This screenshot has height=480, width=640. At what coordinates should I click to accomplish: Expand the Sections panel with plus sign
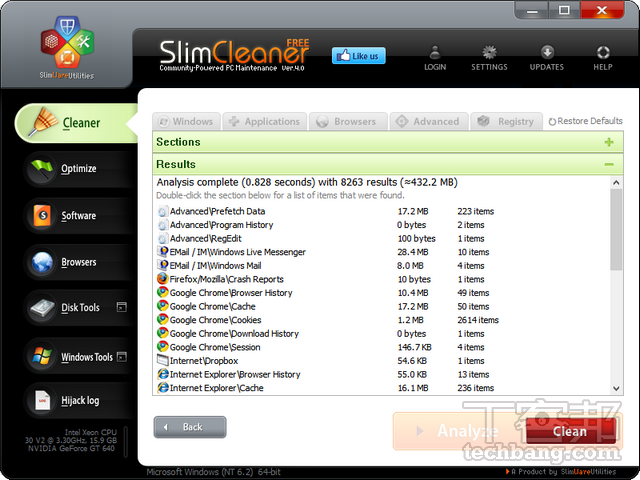[x=609, y=142]
